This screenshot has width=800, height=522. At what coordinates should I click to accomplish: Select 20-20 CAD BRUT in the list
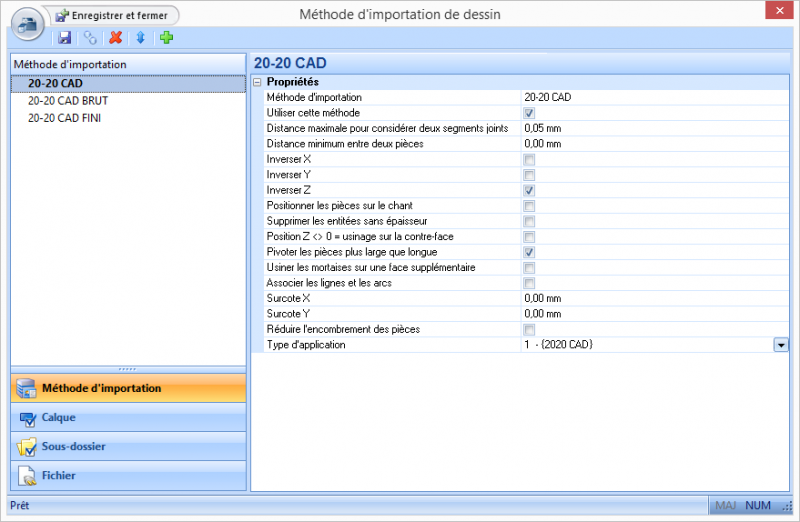pyautogui.click(x=68, y=101)
